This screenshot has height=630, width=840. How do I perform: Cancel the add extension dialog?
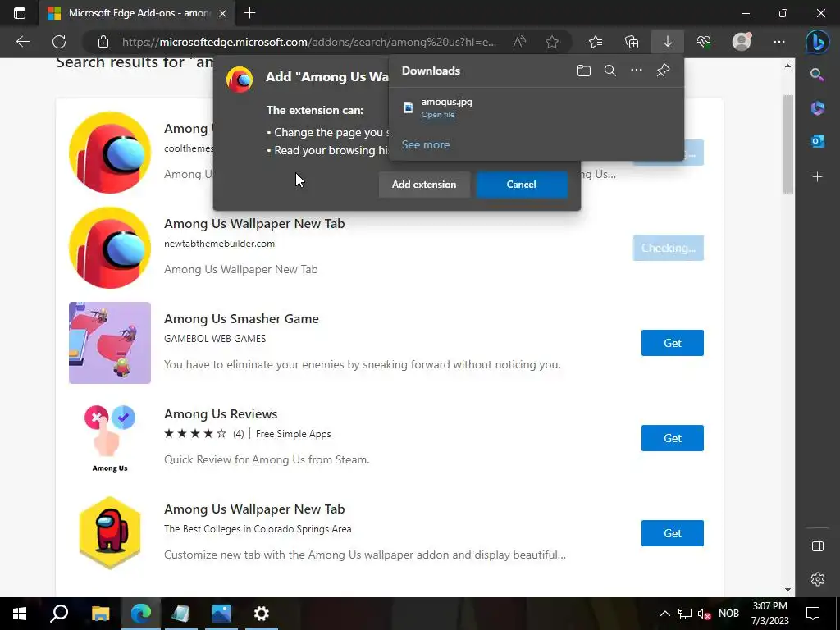[521, 185]
